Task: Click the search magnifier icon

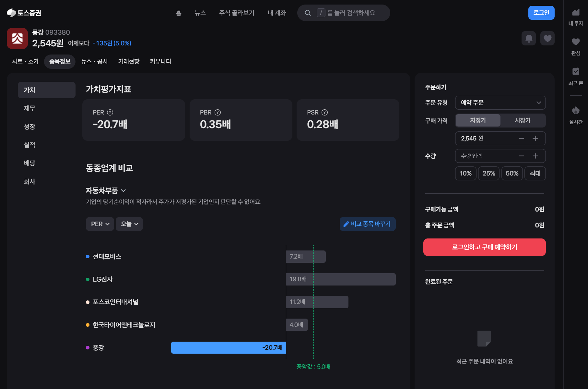Action: (x=308, y=13)
